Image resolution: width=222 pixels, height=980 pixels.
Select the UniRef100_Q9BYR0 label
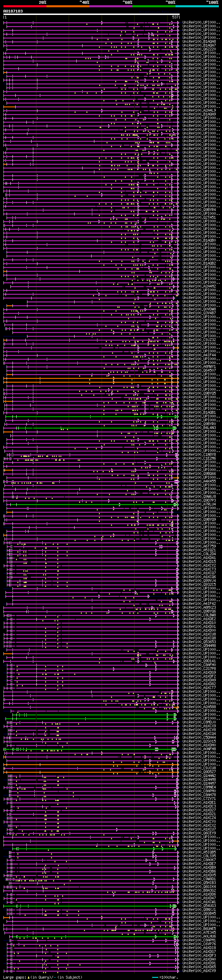pyautogui.click(x=199, y=424)
